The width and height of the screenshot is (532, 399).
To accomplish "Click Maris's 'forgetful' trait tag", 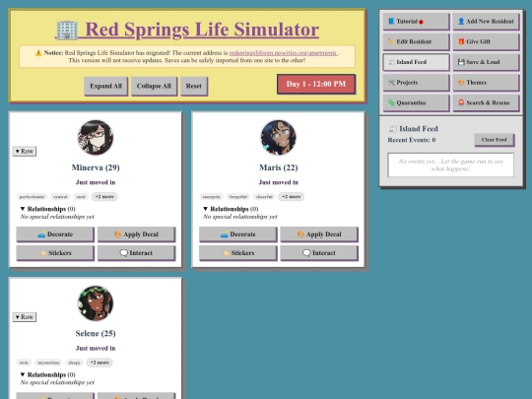I will pyautogui.click(x=238, y=197).
